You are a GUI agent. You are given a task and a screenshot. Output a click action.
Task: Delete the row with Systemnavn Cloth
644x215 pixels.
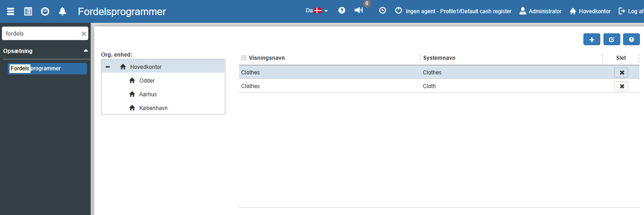point(621,86)
